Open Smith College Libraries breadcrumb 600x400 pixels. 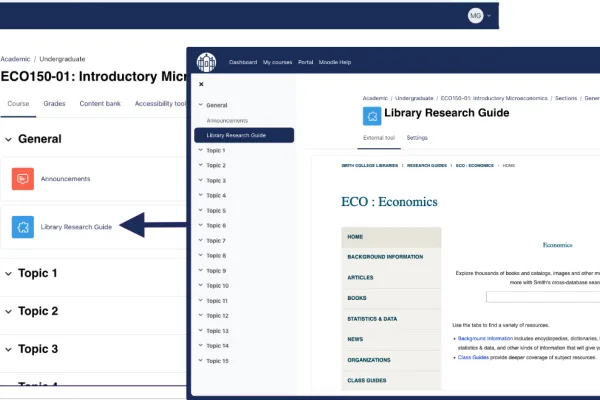pyautogui.click(x=370, y=165)
